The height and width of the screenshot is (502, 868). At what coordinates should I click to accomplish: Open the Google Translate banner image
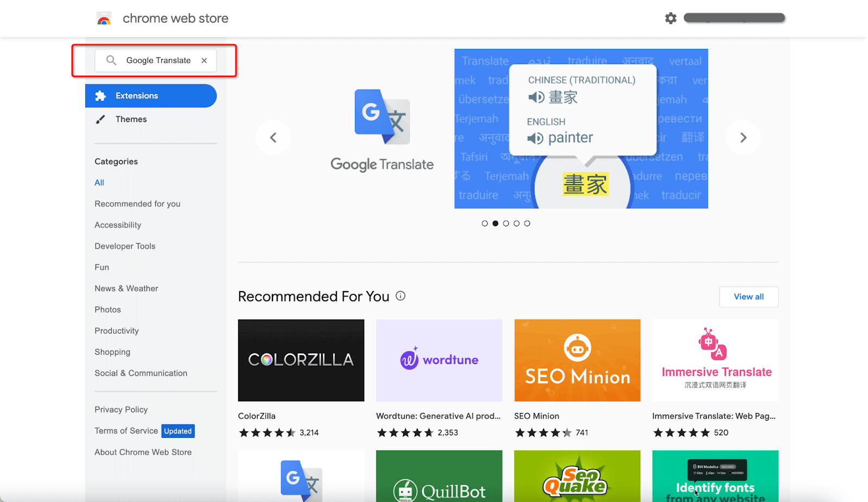click(581, 129)
